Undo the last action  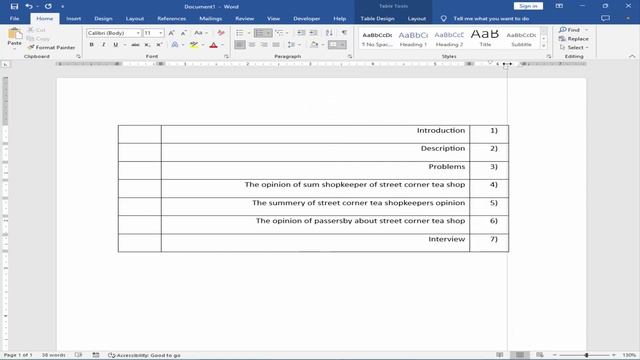[29, 6]
